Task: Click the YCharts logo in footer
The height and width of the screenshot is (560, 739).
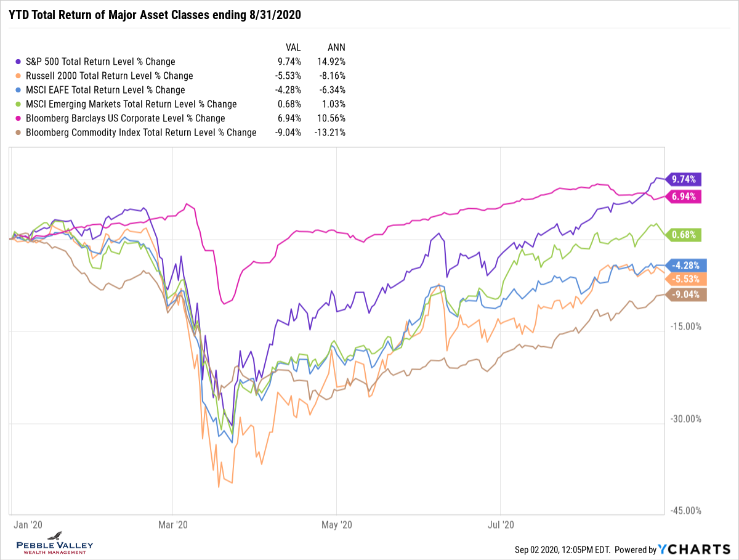Action: coord(696,550)
